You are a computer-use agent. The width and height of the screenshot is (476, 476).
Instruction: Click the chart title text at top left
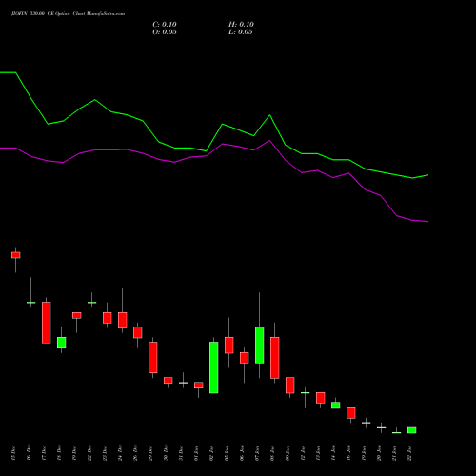click(68, 14)
